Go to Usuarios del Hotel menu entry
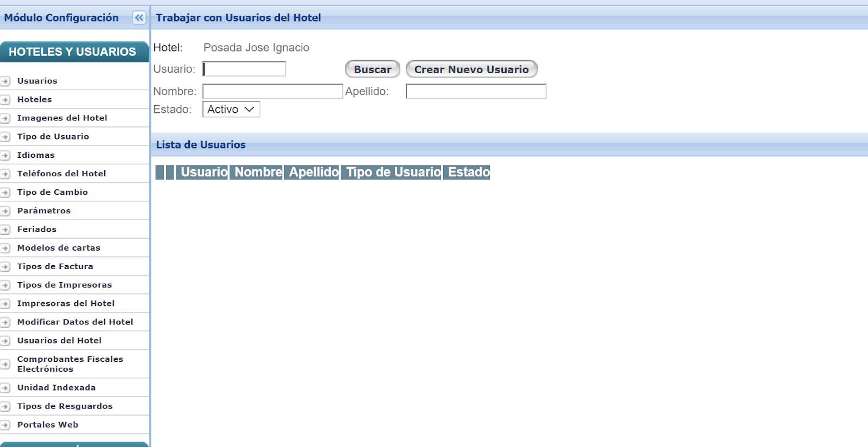The width and height of the screenshot is (868, 447). point(59,341)
